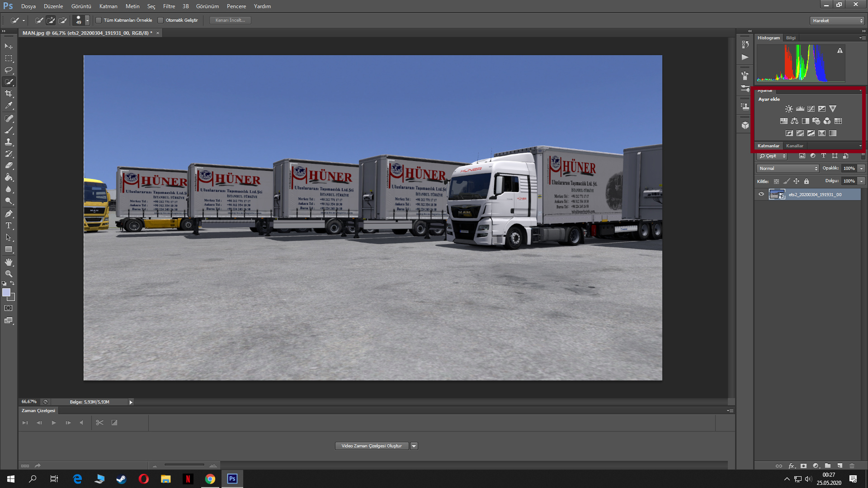Select the Zoom tool in toolbox
Image resolution: width=868 pixels, height=488 pixels.
coord(9,274)
